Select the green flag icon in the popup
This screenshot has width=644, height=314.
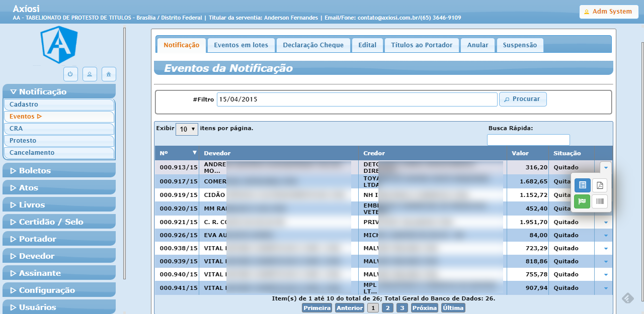(x=582, y=201)
